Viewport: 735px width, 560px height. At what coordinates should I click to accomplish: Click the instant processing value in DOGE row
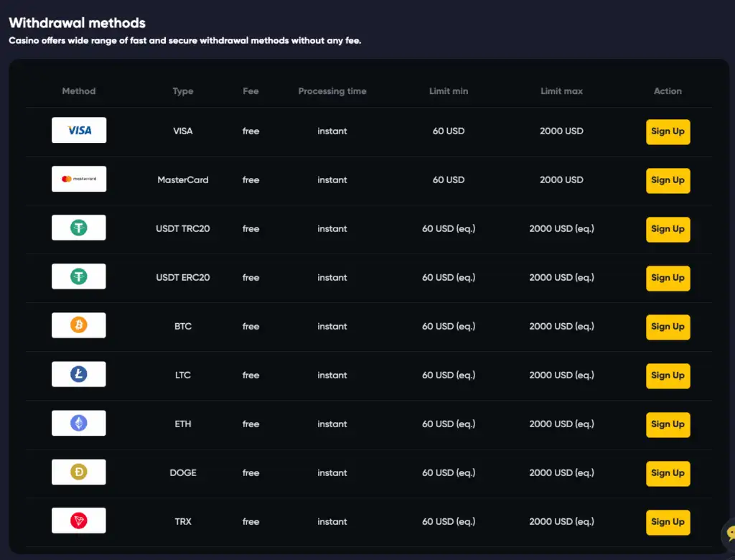pos(332,472)
